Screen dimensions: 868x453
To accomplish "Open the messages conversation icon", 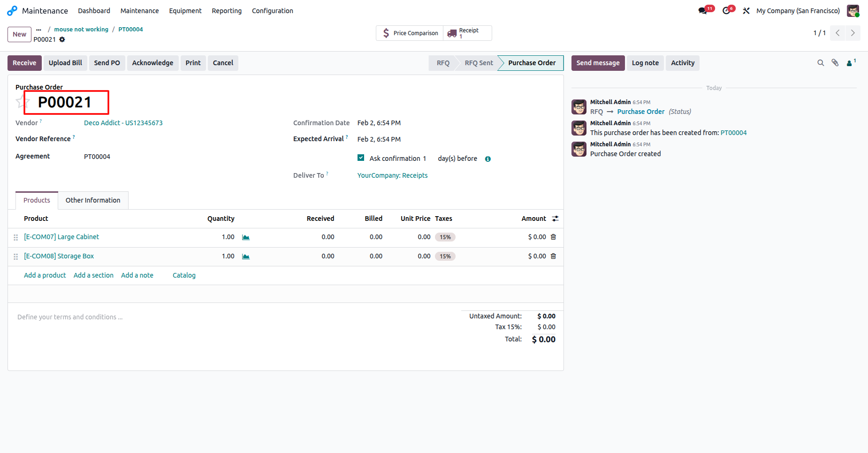I will (702, 11).
